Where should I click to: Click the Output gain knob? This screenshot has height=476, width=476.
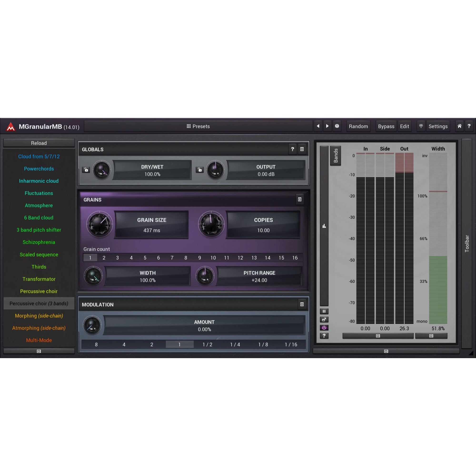[215, 170]
